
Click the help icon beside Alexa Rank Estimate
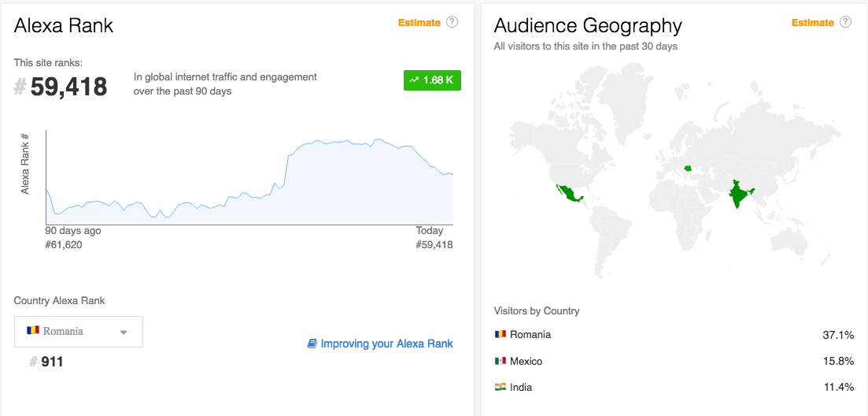point(452,22)
